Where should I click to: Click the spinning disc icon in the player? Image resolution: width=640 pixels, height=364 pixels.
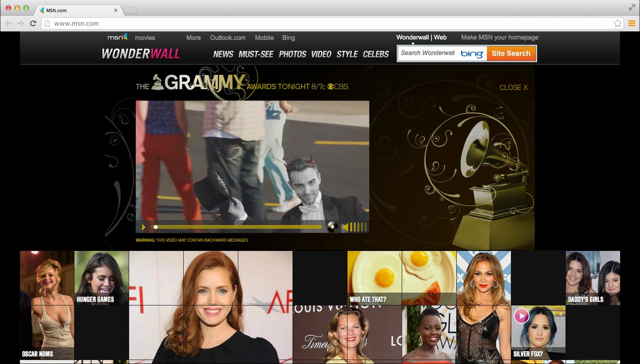click(332, 227)
